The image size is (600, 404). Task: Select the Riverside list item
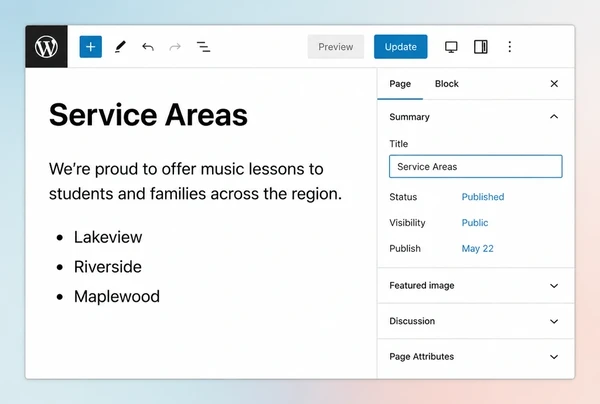click(x=108, y=267)
